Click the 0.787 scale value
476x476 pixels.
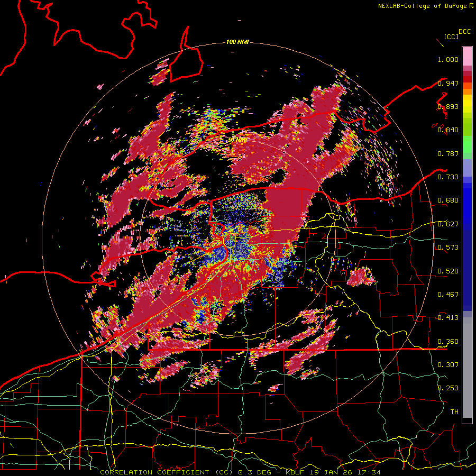(448, 153)
